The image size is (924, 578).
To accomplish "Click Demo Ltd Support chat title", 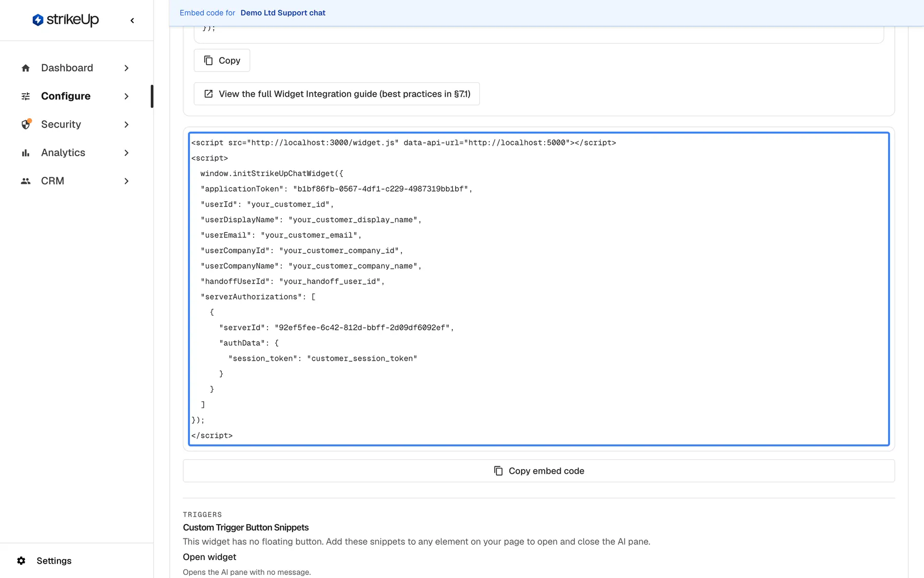I will [x=283, y=13].
